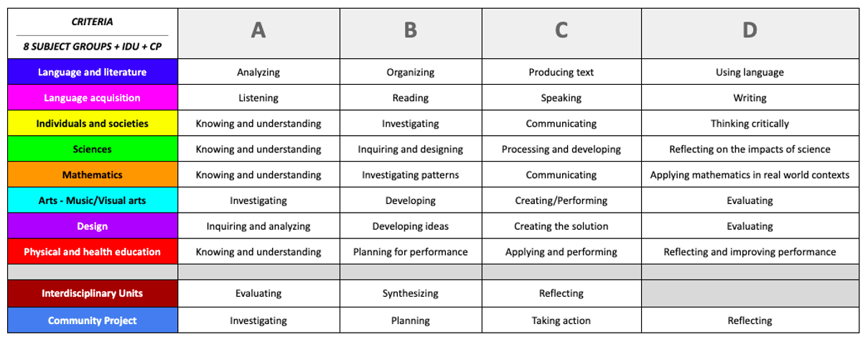
Task: Select Applying mathematics in real world contexts
Action: [750, 175]
